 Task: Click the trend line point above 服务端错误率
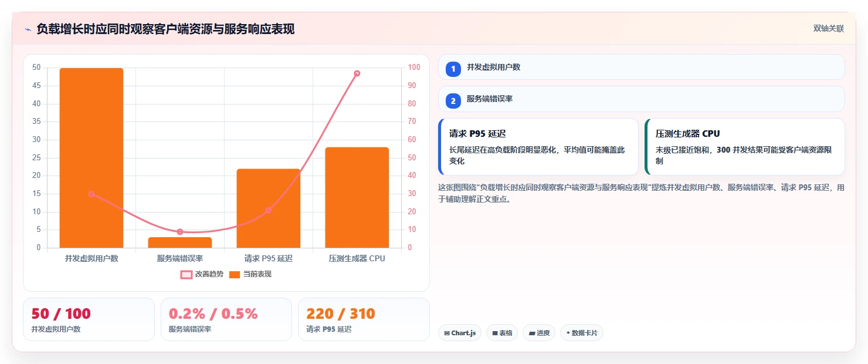click(x=180, y=232)
